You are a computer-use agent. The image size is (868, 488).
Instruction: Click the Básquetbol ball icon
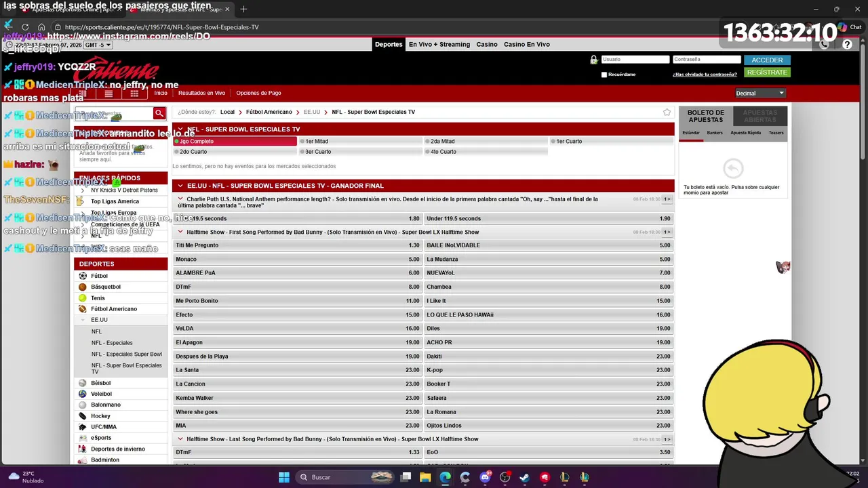83,287
